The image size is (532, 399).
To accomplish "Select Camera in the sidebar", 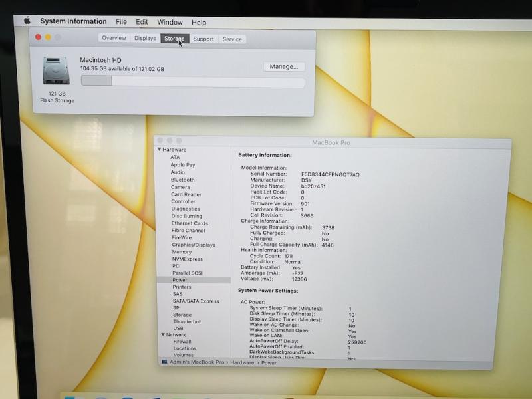I will coord(180,187).
